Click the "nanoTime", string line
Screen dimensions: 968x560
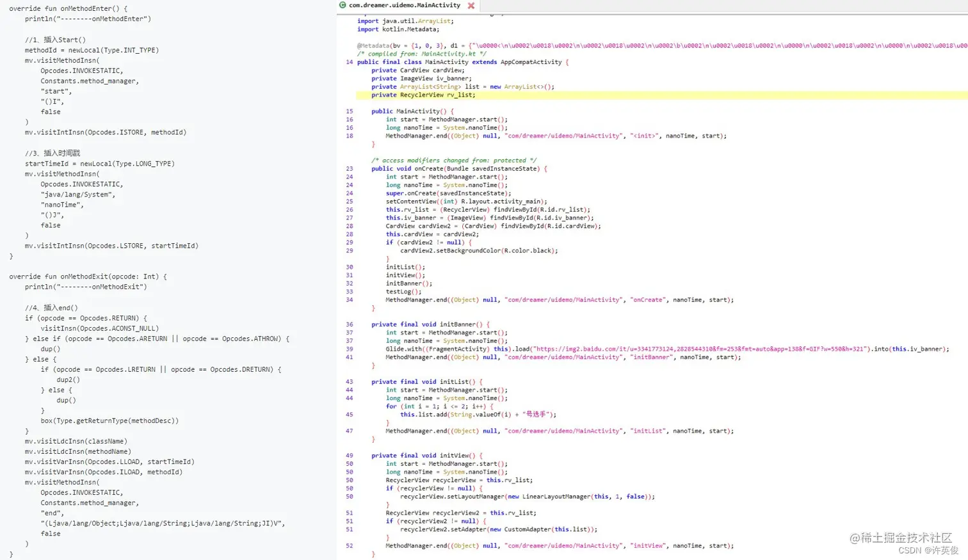pos(62,205)
